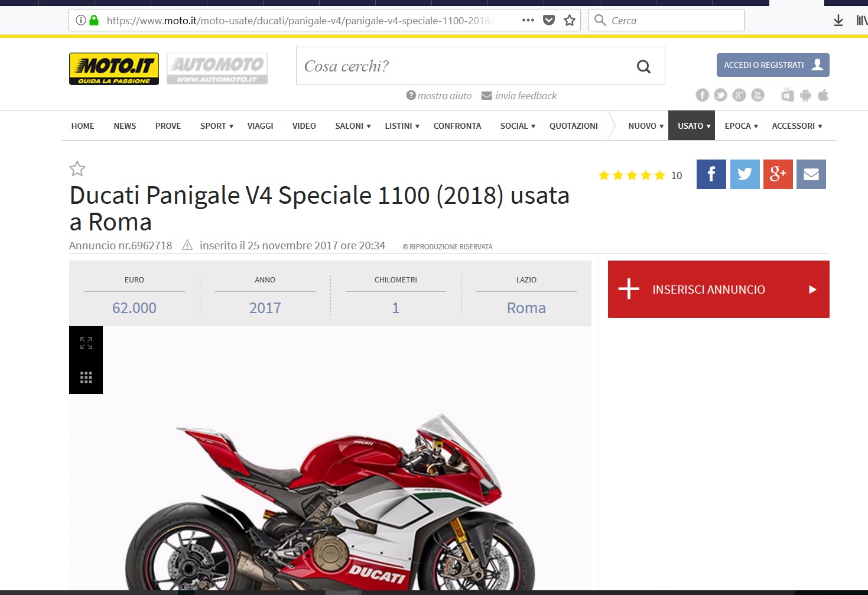Click the gray Twitter icon in header
This screenshot has height=595, width=868.
[720, 95]
